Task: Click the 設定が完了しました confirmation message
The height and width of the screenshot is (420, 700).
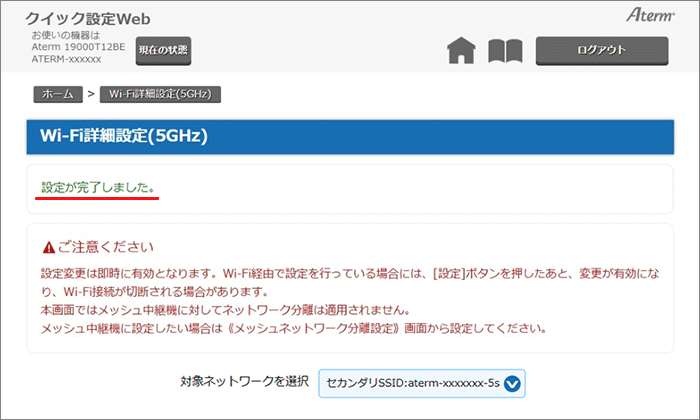Action: coord(98,187)
